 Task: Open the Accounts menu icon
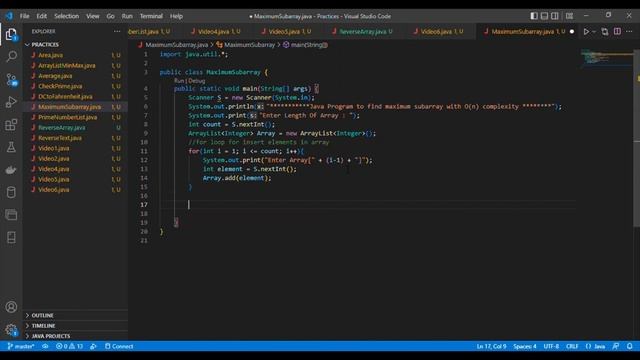coord(11,307)
